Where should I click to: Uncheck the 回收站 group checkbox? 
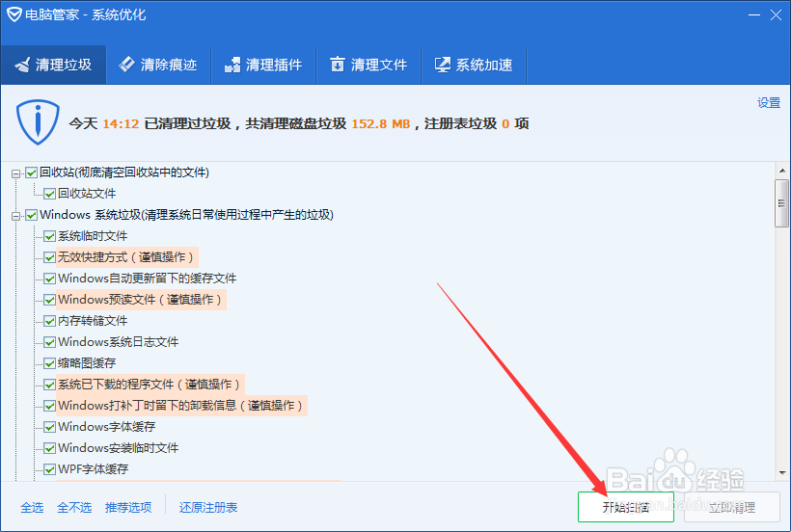coord(31,173)
